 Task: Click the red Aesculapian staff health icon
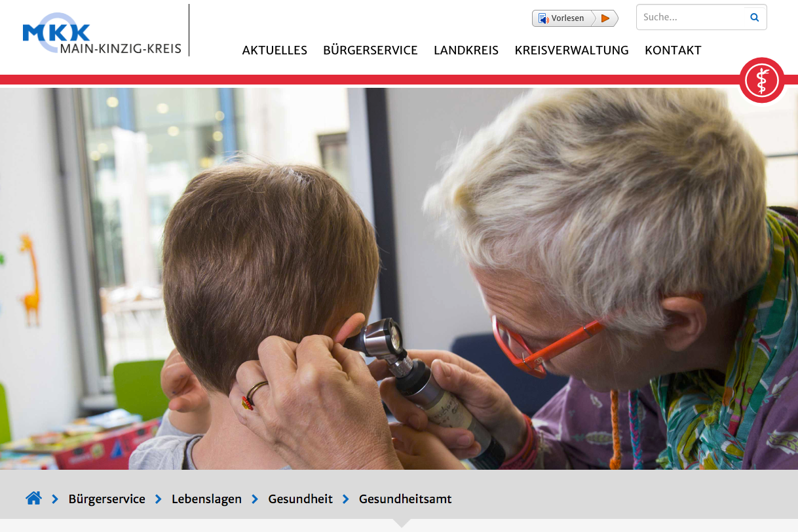(762, 81)
